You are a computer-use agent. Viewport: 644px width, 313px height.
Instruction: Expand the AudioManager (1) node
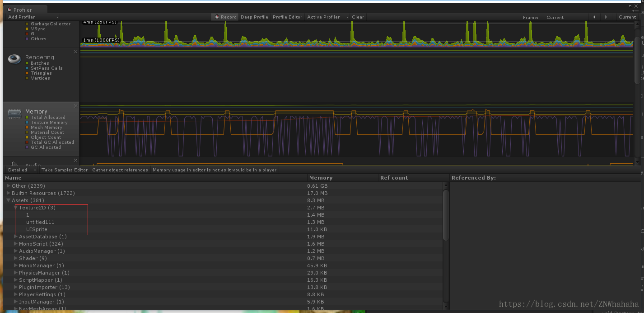coord(16,251)
